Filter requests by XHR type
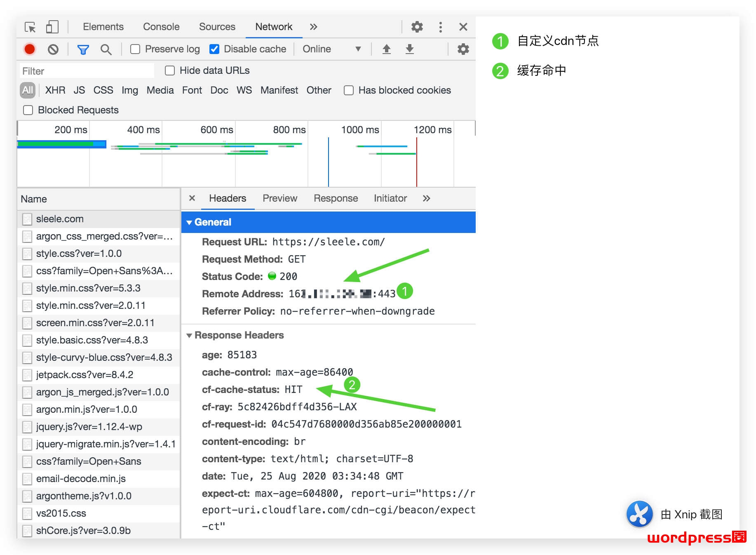 (x=55, y=90)
